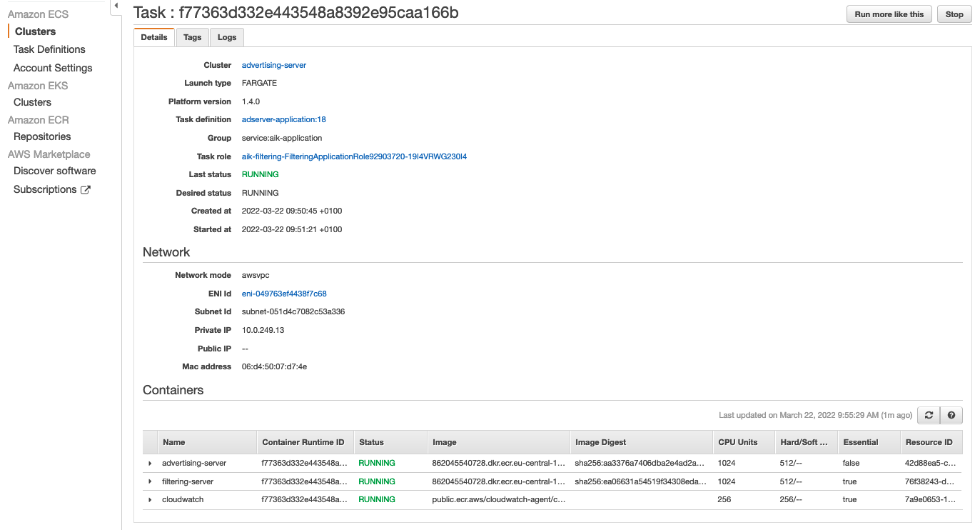Click launch type FARGATE value

[x=259, y=83]
